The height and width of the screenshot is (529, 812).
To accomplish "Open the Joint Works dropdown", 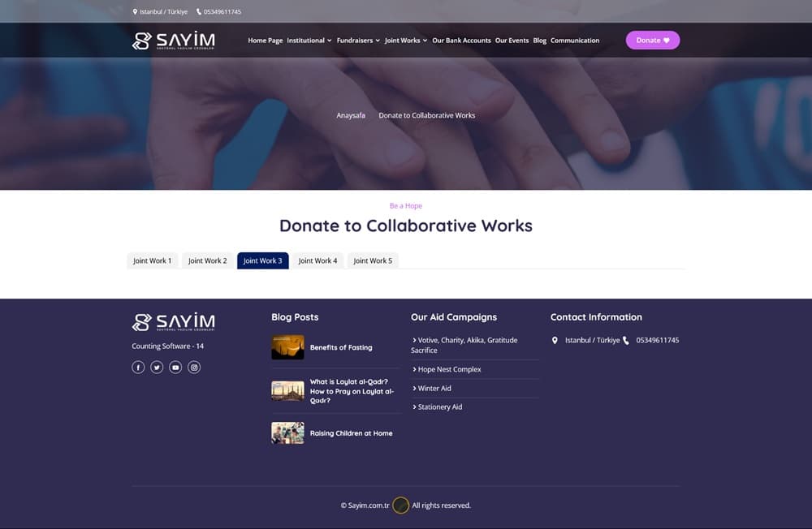I will click(x=405, y=41).
